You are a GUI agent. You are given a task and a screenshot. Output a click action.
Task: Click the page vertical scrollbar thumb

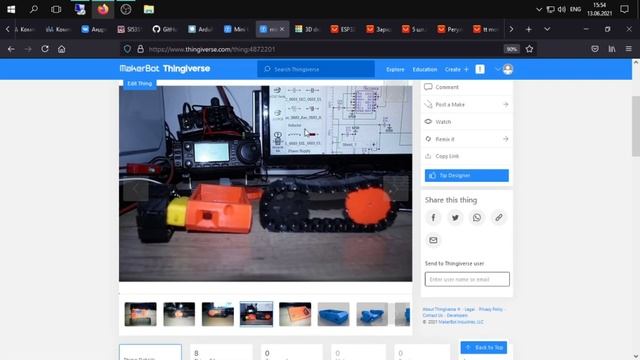click(x=636, y=126)
